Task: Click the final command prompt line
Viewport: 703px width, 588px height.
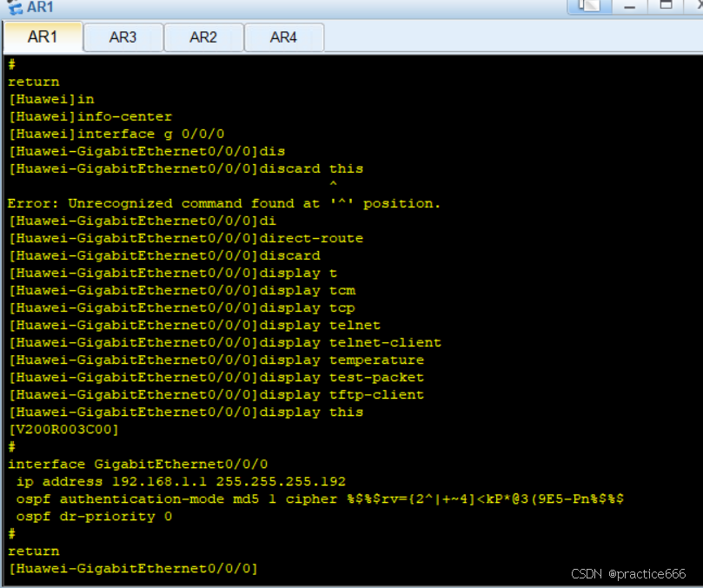Action: tap(133, 569)
